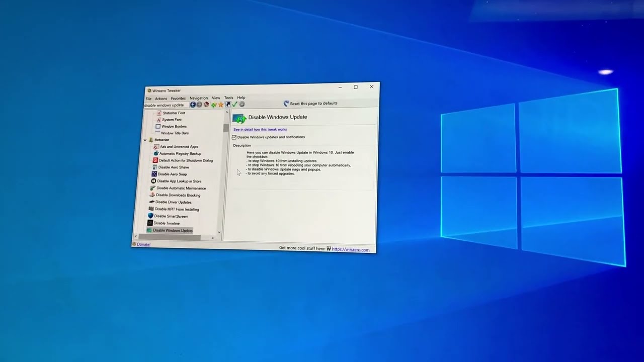Click the Disable SmartScreen shield icon
This screenshot has height=362, width=644.
click(x=150, y=216)
